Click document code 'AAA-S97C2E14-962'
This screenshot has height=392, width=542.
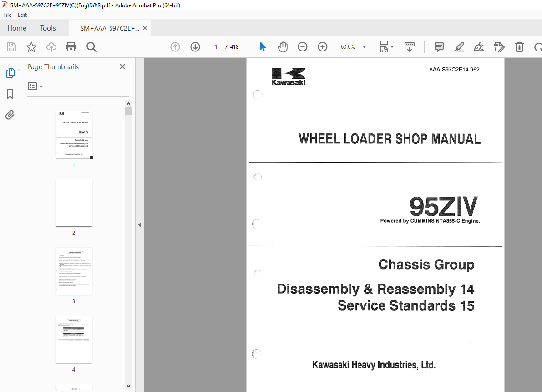point(454,70)
